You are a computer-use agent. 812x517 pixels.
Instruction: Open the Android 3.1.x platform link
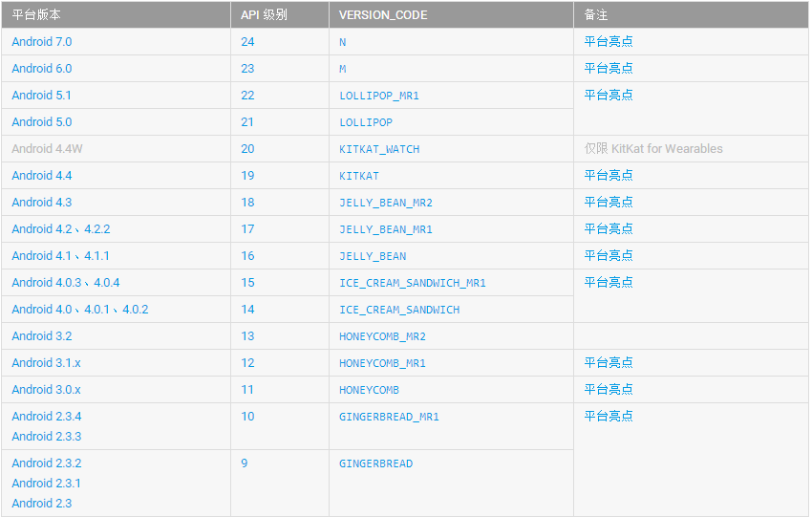[46, 363]
